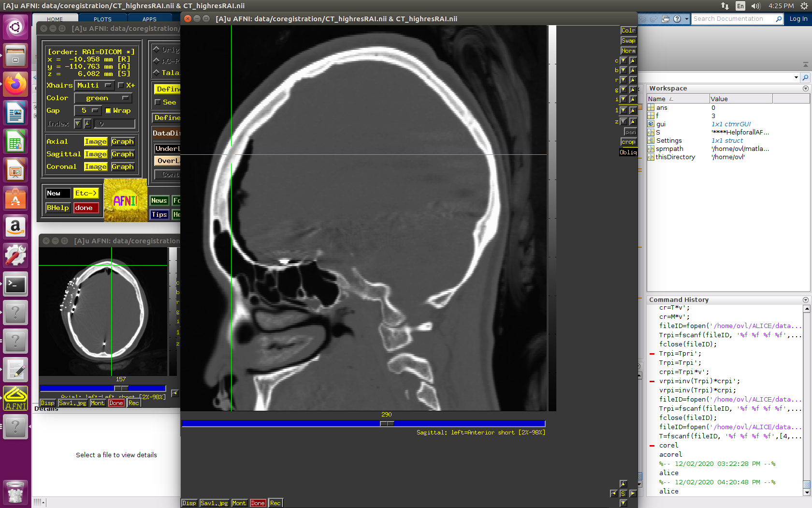Click the corel entry in Command History
This screenshot has width=812, height=508.
(x=668, y=445)
